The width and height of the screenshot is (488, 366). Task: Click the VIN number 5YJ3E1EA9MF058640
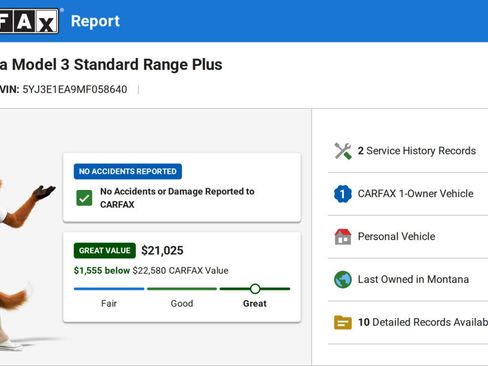point(75,89)
